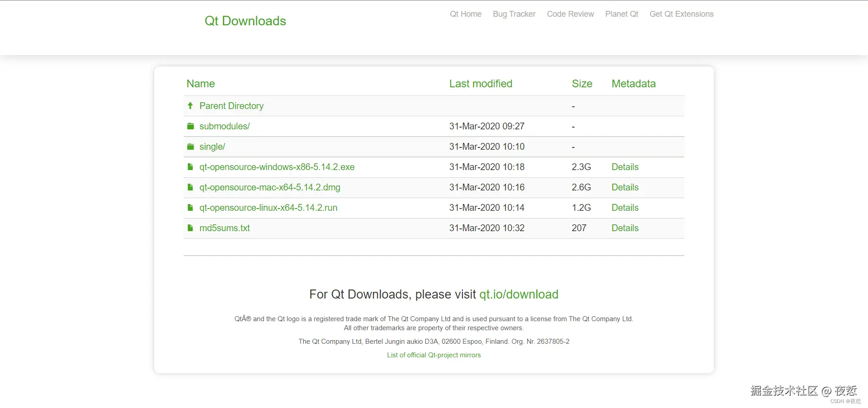The height and width of the screenshot is (408, 868).
Task: Click the 31-Mar-2020 10:32 modified date
Action: point(487,228)
